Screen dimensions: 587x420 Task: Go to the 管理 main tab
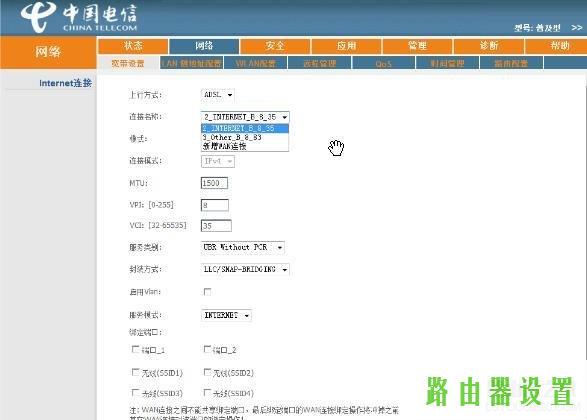(417, 46)
